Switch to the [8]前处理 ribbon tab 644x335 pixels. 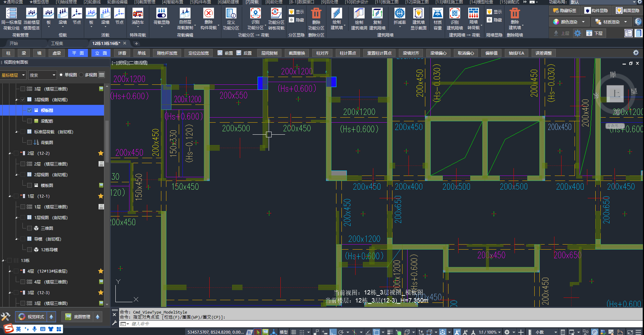(274, 2)
